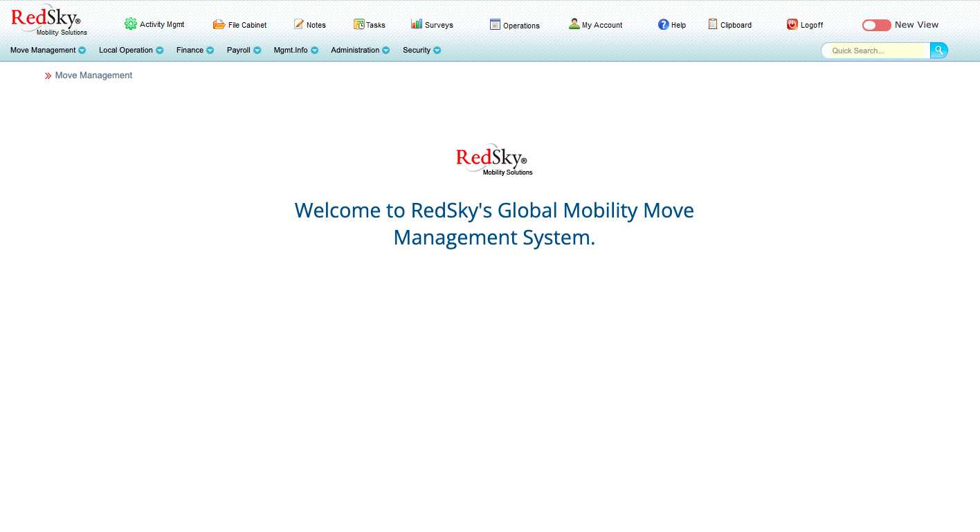Click the Notes pencil icon

click(x=299, y=24)
